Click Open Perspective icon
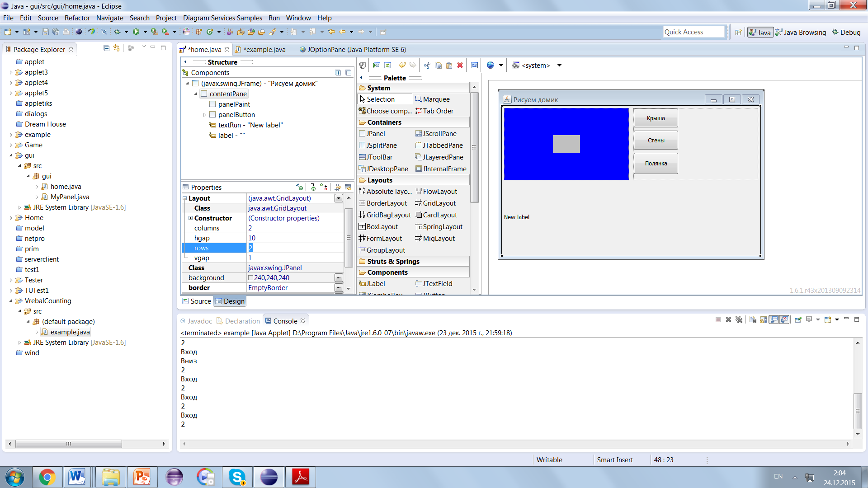 [738, 32]
